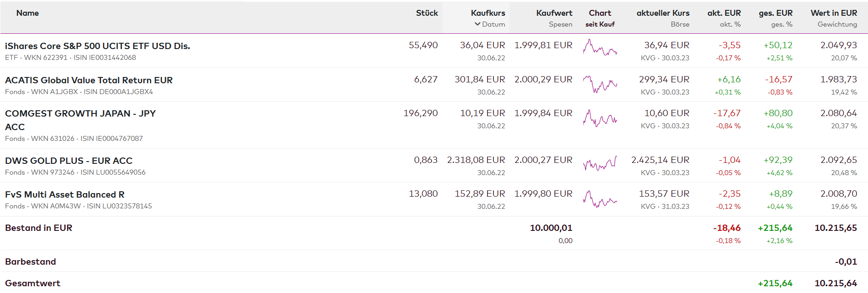The image size is (868, 293).
Task: Open DWS GOLD PLUS fund page
Action: pos(69,161)
